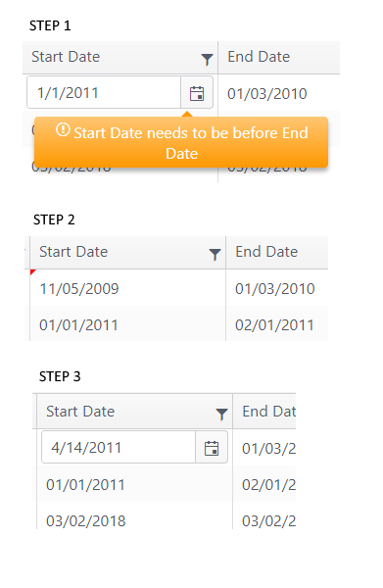Sort by Start Date header in Step 1
Screen dimensions: 383x588
(x=66, y=57)
